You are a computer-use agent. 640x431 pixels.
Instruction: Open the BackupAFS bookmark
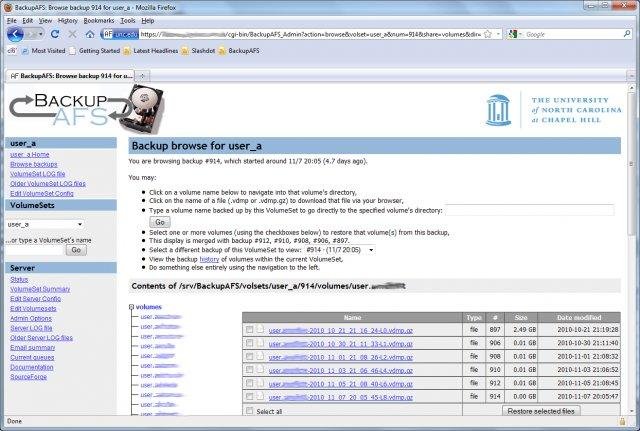pos(239,51)
